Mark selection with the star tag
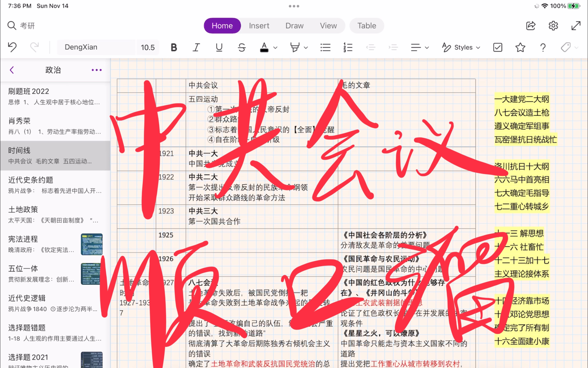The height and width of the screenshot is (368, 588). [x=520, y=47]
